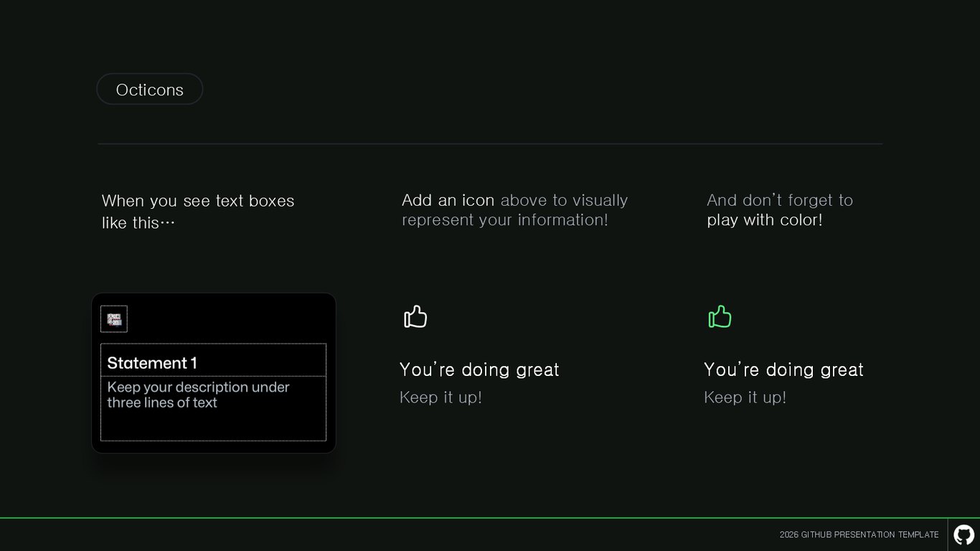Click the Octicons pill label
Viewport: 980px width, 551px height.
tap(150, 90)
